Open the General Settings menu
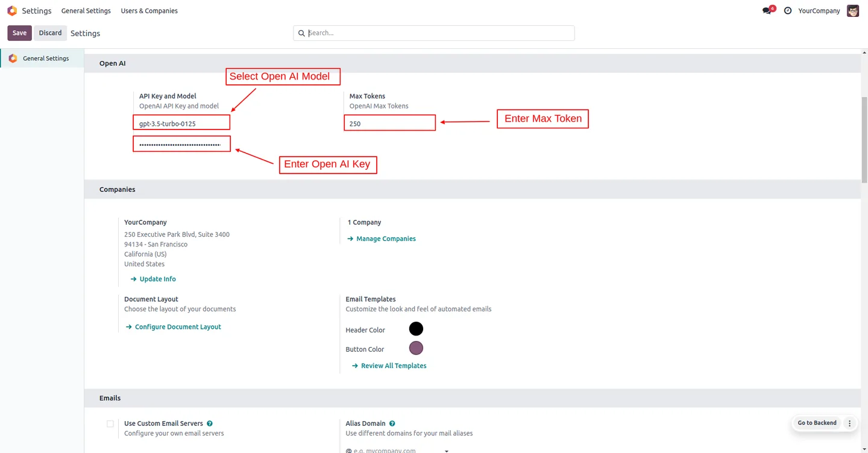Image resolution: width=868 pixels, height=453 pixels. (86, 11)
